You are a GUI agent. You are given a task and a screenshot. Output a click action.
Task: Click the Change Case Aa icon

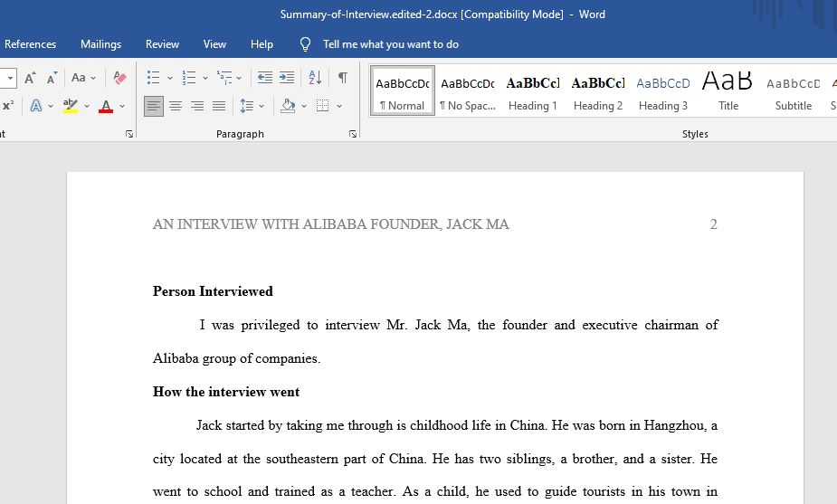(78, 78)
